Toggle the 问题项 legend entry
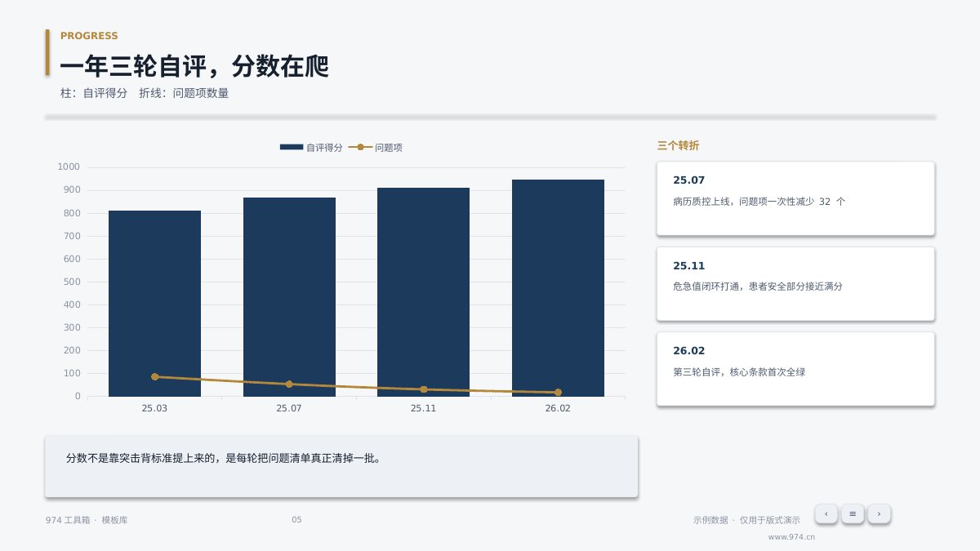The height and width of the screenshot is (551, 980). pyautogui.click(x=376, y=148)
